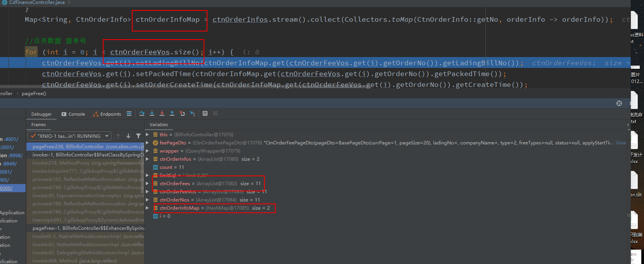
Task: Click the ctnOrderInfoMap variable in the Map declaration
Action: [x=167, y=19]
